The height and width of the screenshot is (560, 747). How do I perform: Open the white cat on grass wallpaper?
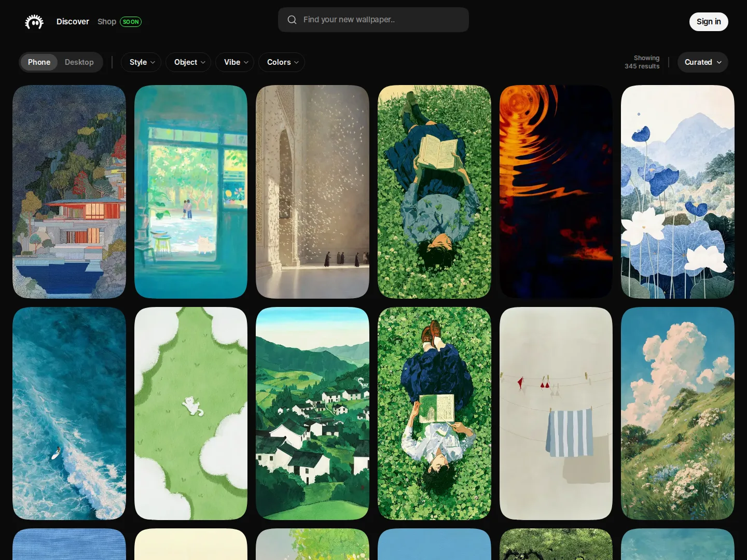click(191, 413)
